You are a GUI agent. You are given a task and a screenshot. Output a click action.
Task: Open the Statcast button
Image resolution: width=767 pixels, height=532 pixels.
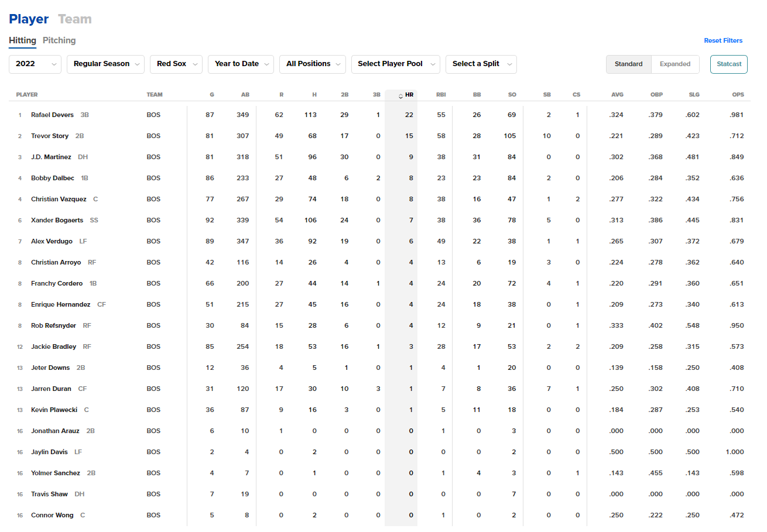coord(729,64)
